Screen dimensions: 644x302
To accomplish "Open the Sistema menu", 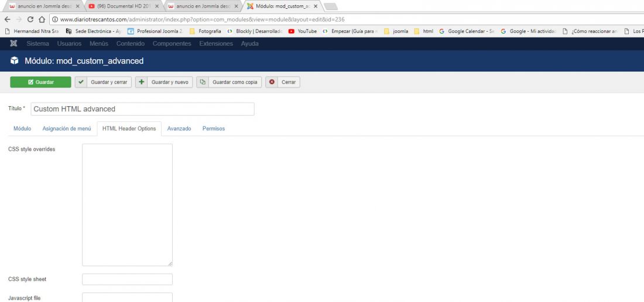I will pyautogui.click(x=38, y=43).
